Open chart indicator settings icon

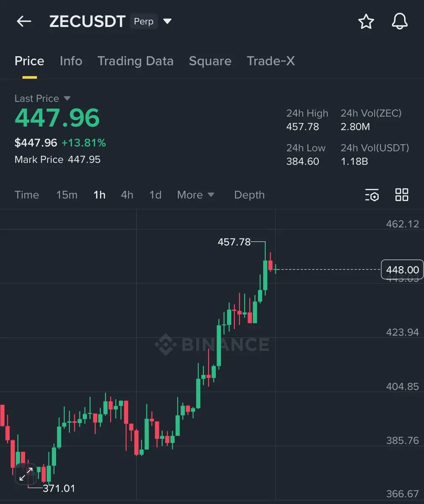[372, 195]
